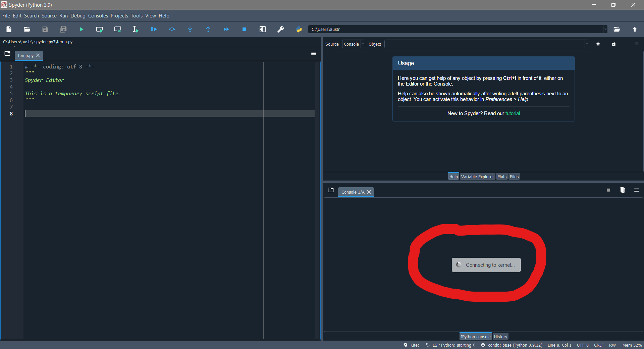Screen dimensions: 644x349
Task: Click the Help pane home icon
Action: [x=598, y=44]
